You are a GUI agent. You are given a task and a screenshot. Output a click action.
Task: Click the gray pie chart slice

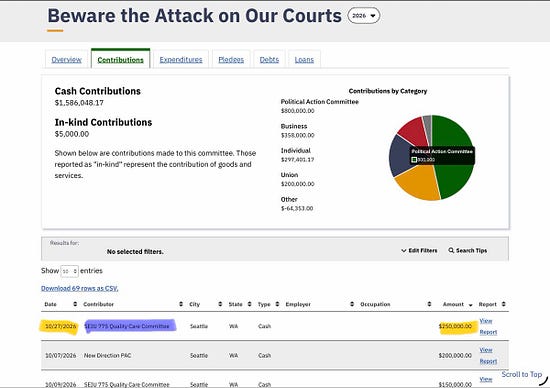pyautogui.click(x=427, y=125)
